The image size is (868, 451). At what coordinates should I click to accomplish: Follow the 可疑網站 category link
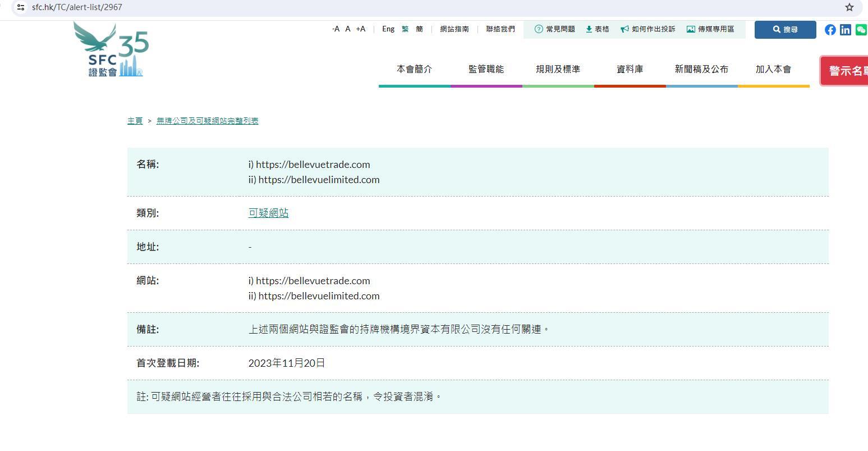[x=268, y=213]
